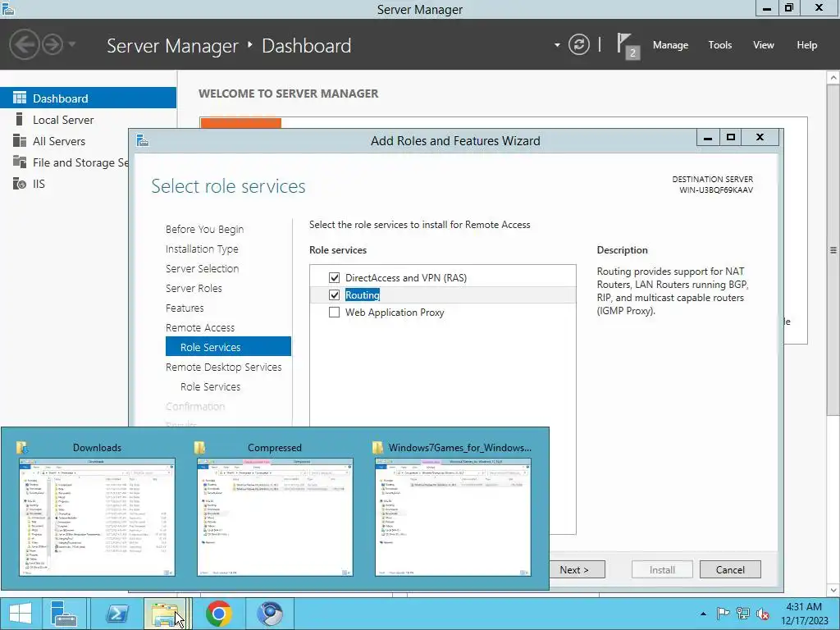840x630 pixels.
Task: Click the All Servers icon
Action: [x=20, y=141]
